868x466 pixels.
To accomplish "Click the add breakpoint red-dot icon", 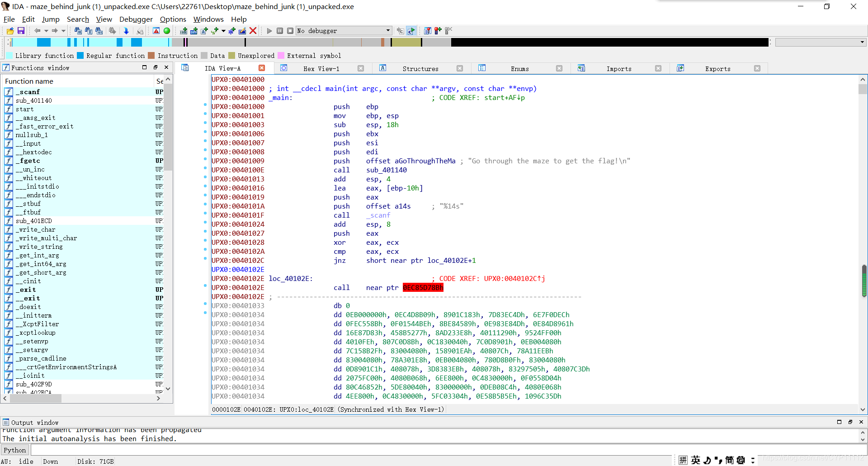I will tap(438, 31).
